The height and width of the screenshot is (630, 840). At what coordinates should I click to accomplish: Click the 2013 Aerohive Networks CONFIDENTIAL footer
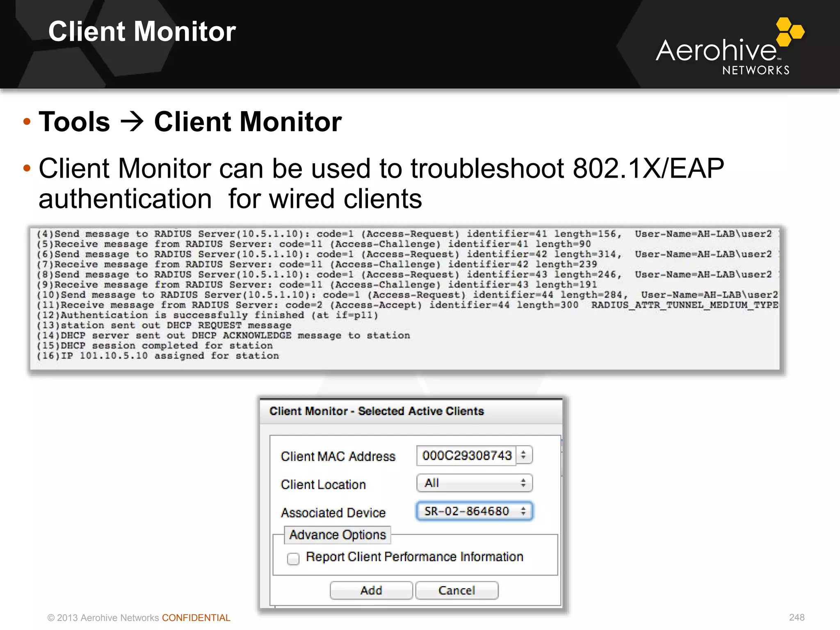pos(139,618)
